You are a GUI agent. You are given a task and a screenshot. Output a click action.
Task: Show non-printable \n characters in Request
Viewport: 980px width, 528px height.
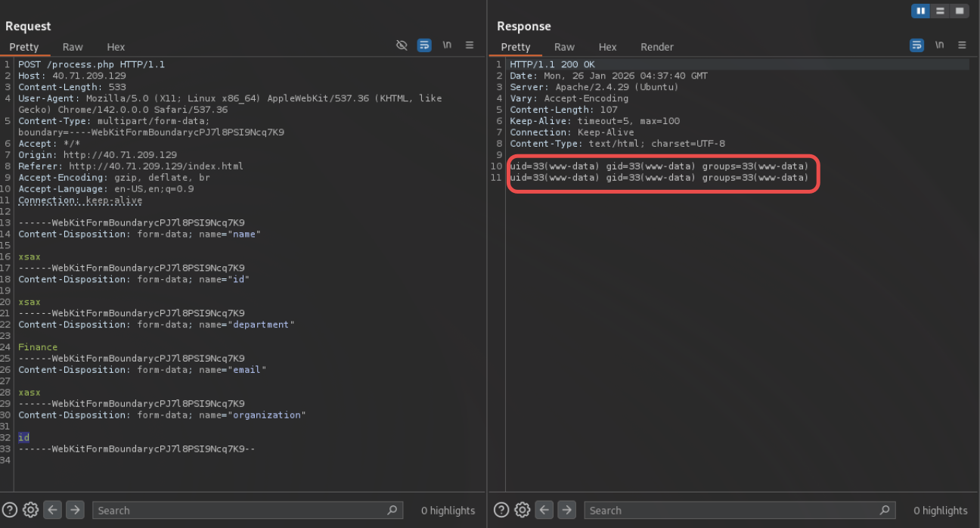pyautogui.click(x=447, y=45)
